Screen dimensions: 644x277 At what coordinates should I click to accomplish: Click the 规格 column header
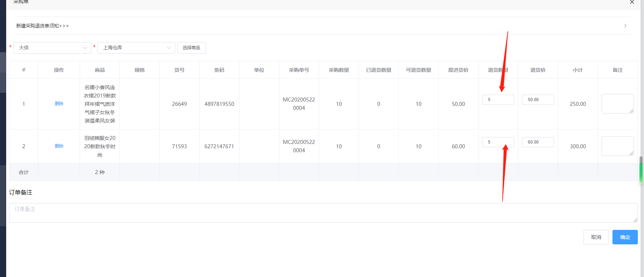139,70
